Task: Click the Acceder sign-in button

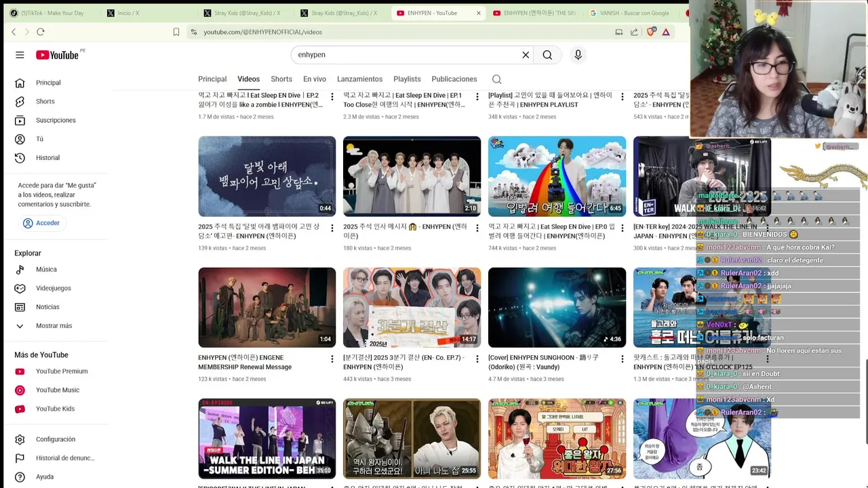Action: click(41, 223)
